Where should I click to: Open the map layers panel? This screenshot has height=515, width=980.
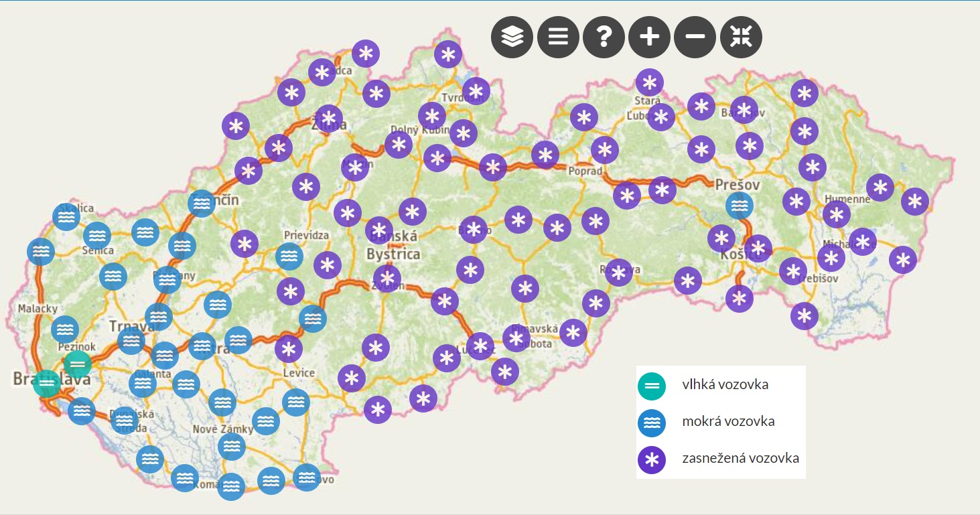click(512, 37)
